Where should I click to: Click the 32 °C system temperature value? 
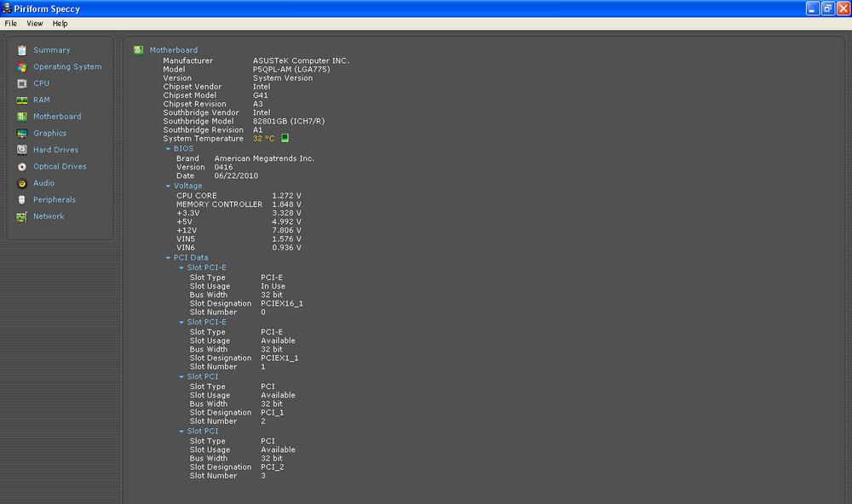pos(263,139)
